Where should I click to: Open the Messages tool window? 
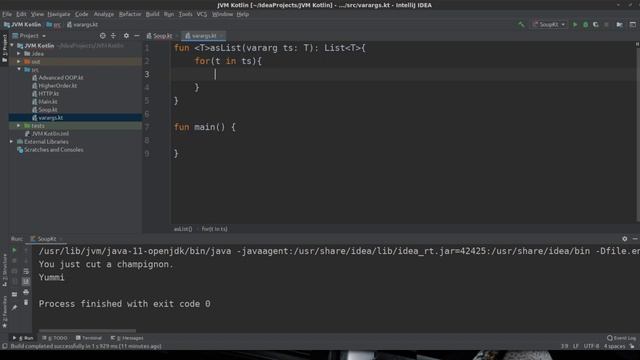127,338
